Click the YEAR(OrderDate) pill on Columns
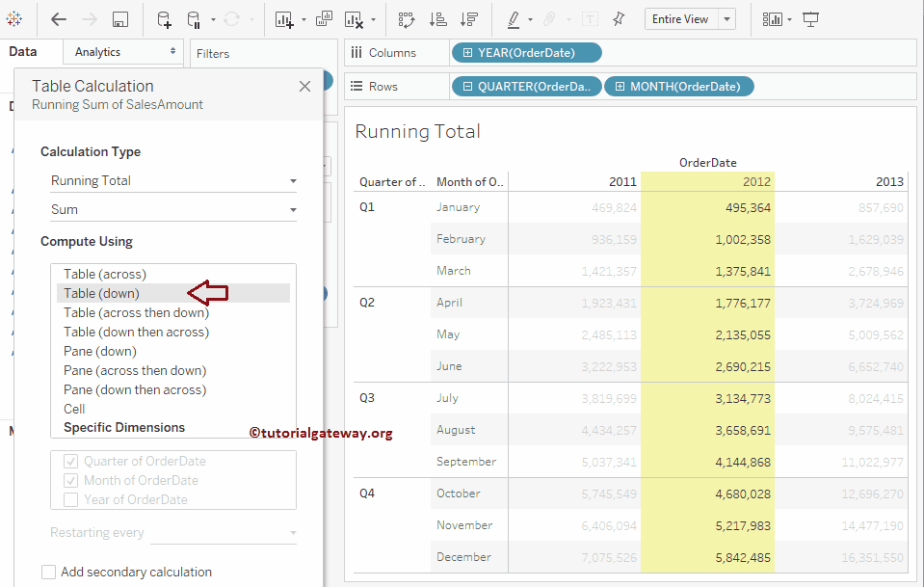This screenshot has height=587, width=924. [x=526, y=53]
